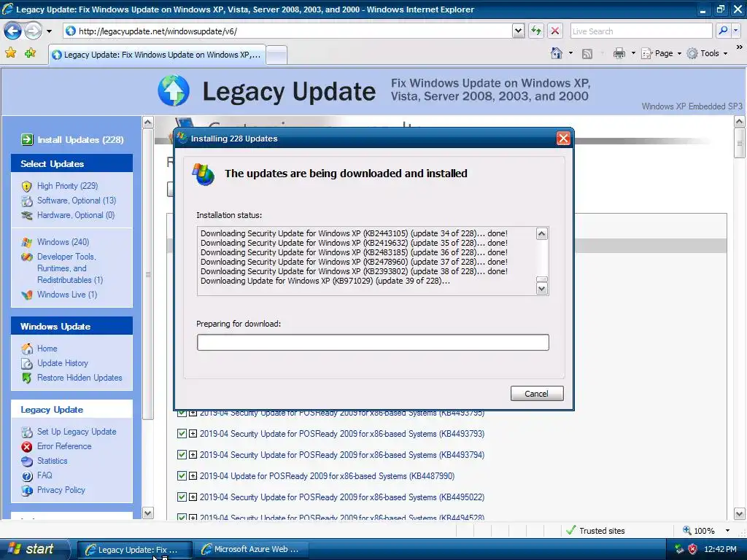Open the zoom level 100% dropdown
This screenshot has width=747, height=560.
[727, 531]
